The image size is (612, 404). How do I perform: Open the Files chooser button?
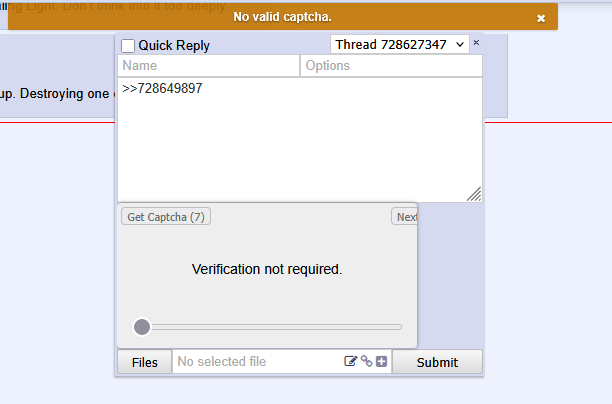[x=144, y=362]
